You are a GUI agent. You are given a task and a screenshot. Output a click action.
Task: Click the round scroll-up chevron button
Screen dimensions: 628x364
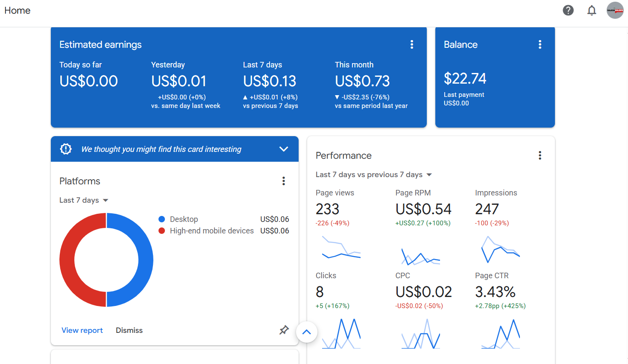(x=306, y=332)
